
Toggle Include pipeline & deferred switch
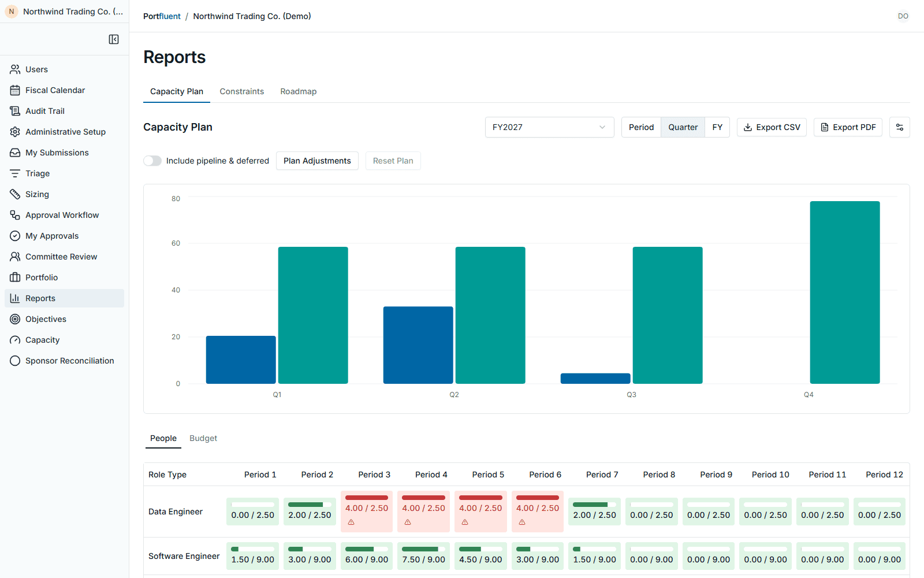pyautogui.click(x=152, y=161)
